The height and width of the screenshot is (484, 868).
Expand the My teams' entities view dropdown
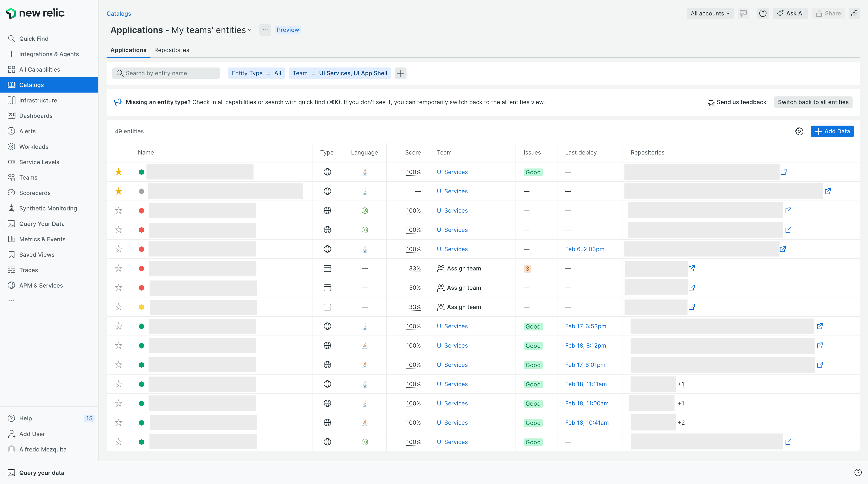212,30
